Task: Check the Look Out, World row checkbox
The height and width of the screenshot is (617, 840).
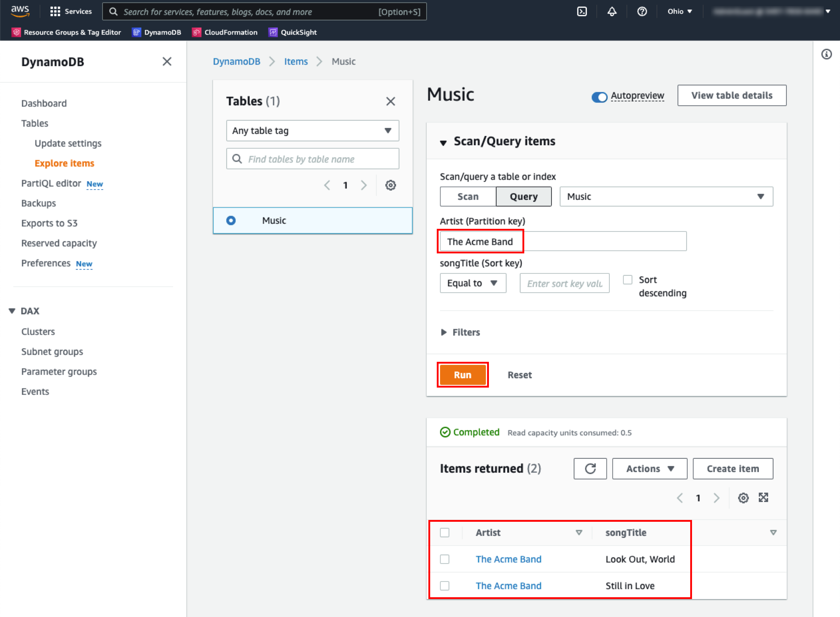Action: click(x=445, y=559)
